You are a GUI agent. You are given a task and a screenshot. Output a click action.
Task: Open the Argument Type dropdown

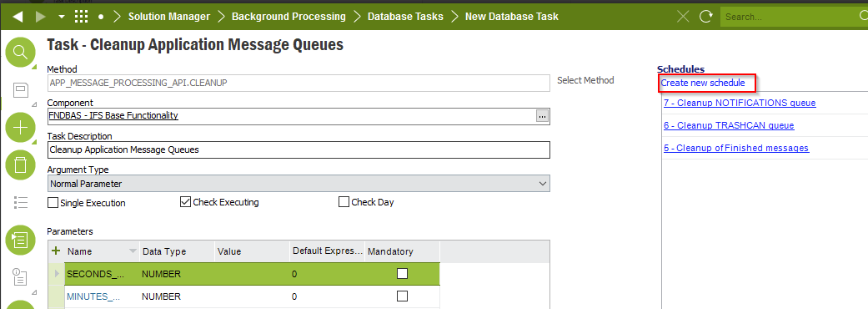click(x=299, y=184)
